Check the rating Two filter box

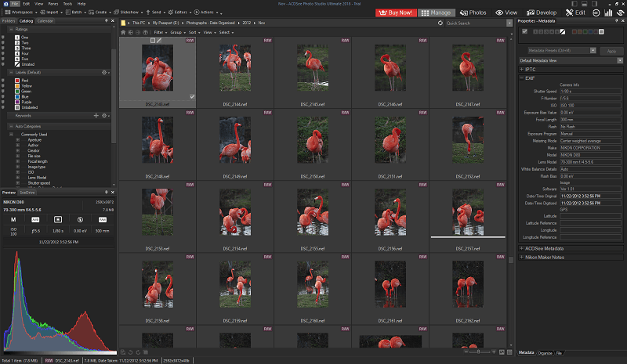tap(17, 43)
